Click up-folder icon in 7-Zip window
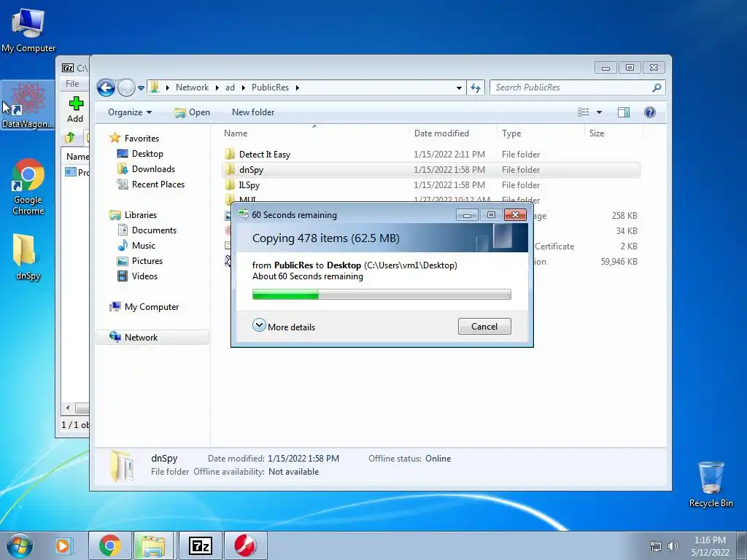 pos(70,138)
